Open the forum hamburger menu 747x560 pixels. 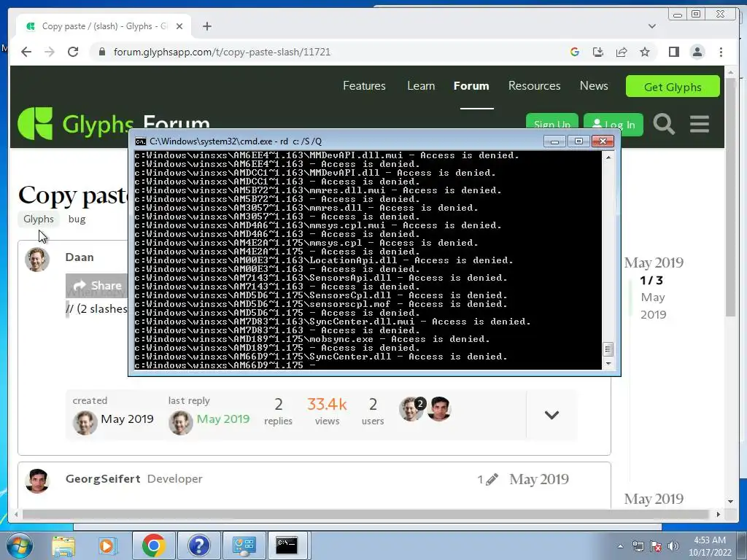(x=700, y=124)
